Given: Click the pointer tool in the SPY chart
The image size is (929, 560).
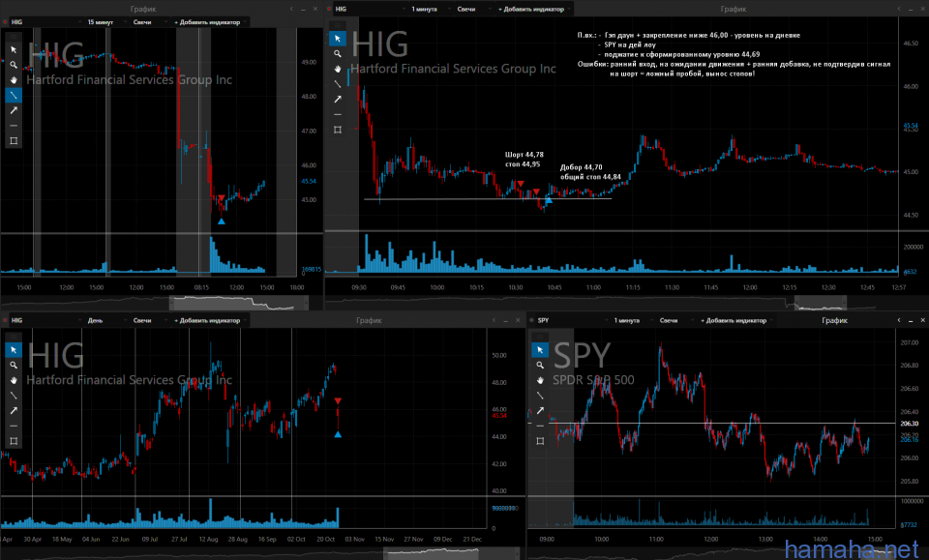Looking at the screenshot, I should 540,350.
